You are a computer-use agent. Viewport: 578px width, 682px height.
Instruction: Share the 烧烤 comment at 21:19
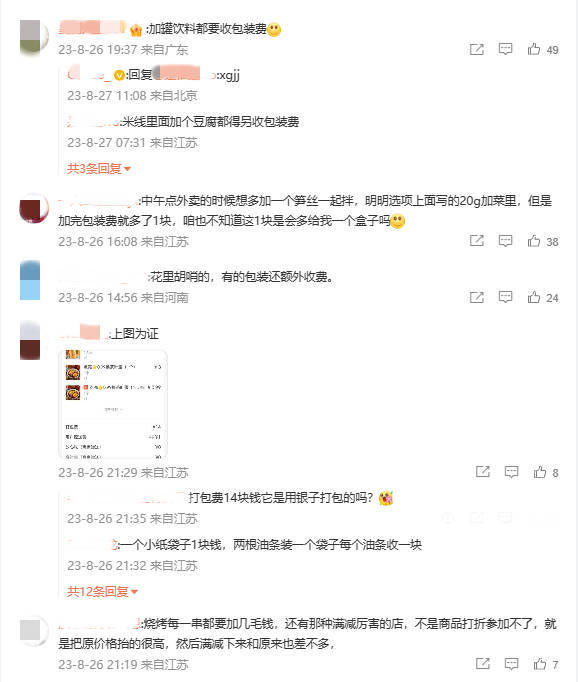pyautogui.click(x=483, y=664)
